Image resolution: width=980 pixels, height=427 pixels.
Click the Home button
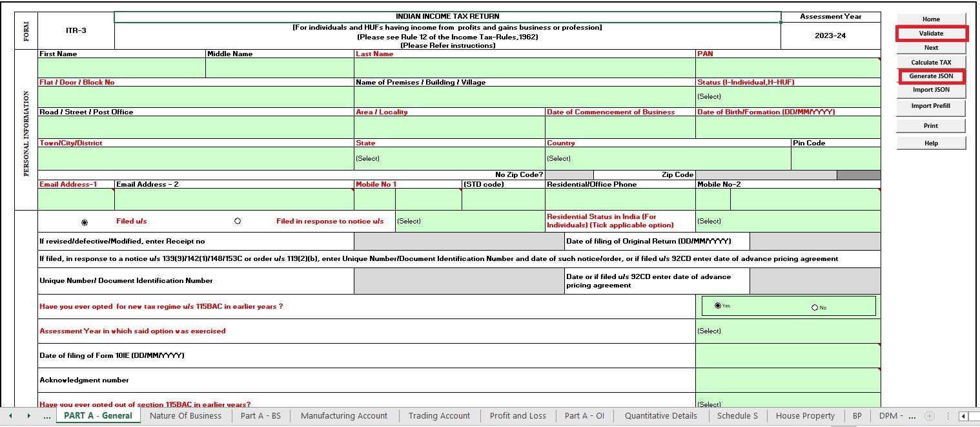point(931,19)
